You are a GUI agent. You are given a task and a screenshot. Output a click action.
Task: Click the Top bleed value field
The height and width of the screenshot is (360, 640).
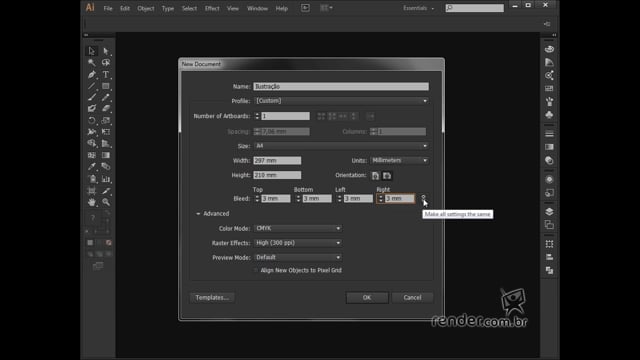coord(276,198)
